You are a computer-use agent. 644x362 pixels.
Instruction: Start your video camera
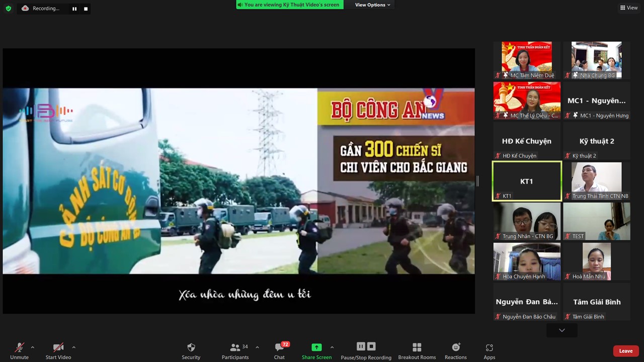point(58,351)
